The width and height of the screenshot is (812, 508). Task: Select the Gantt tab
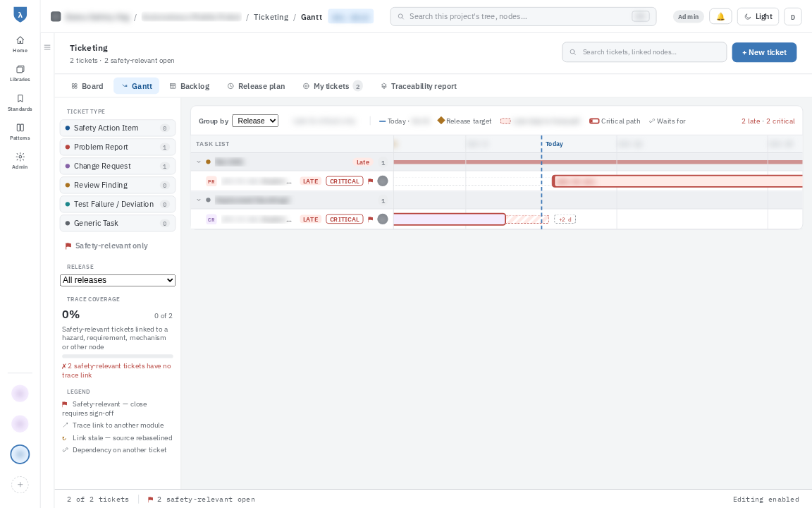tap(137, 86)
